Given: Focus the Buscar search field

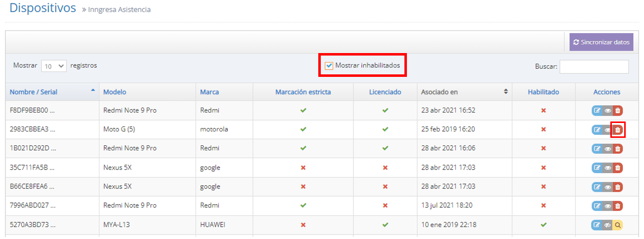Looking at the screenshot, I should pos(594,66).
